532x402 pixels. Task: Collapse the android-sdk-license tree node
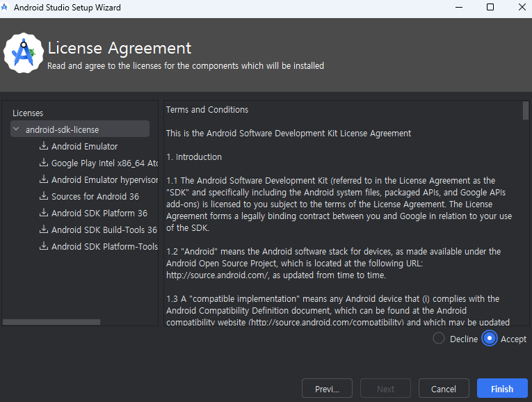[16, 129]
